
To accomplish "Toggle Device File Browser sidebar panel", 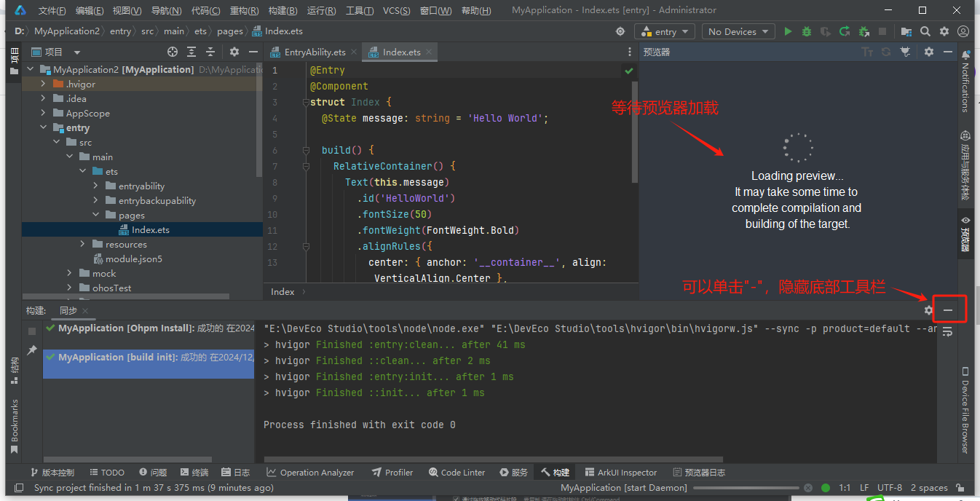I will point(965,411).
